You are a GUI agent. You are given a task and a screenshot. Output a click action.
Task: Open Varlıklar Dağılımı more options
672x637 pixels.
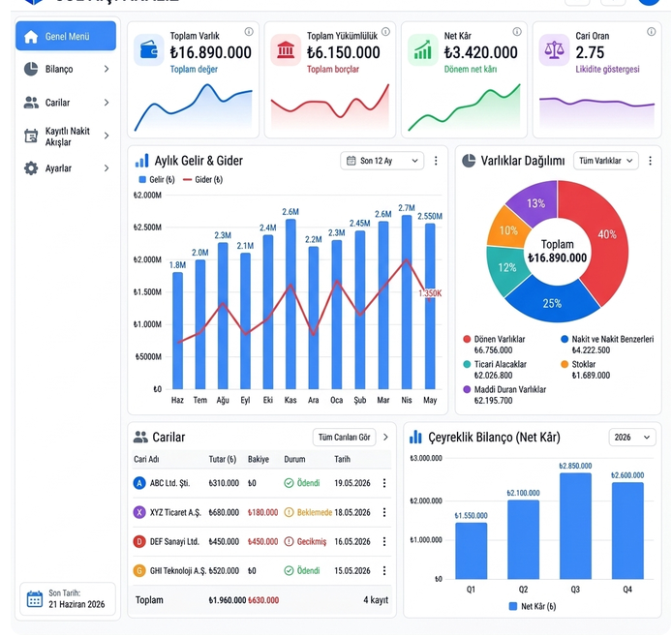(x=650, y=161)
